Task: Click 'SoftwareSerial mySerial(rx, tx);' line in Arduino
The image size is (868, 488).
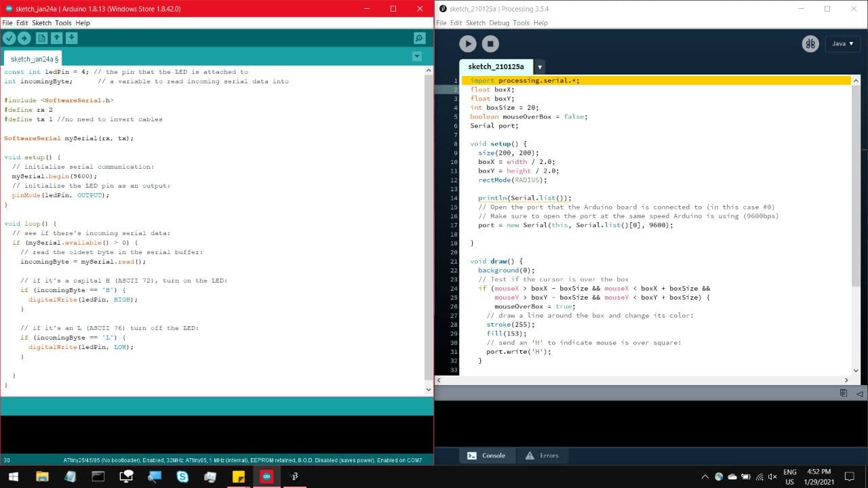Action: [68, 138]
